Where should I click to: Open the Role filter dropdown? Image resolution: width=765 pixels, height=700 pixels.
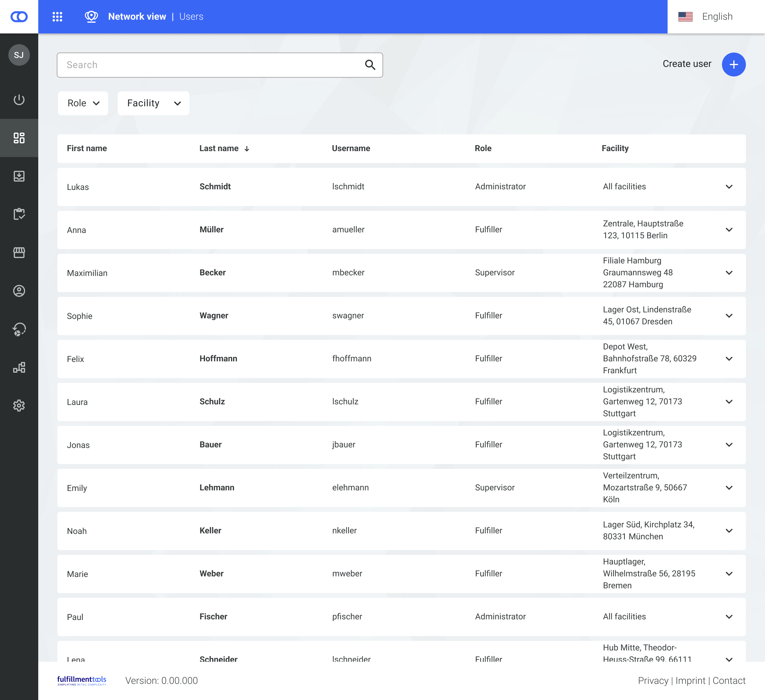pos(83,103)
